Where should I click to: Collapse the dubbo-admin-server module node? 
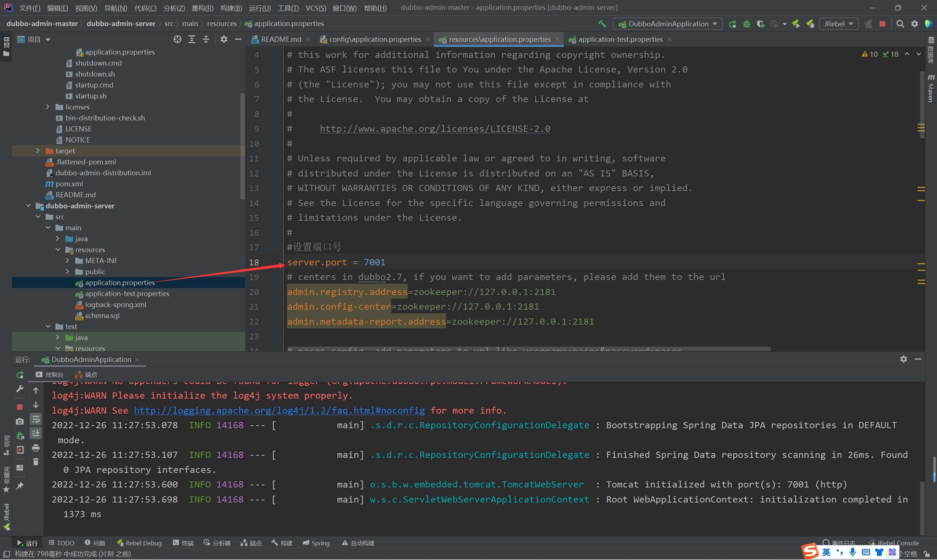tap(28, 206)
